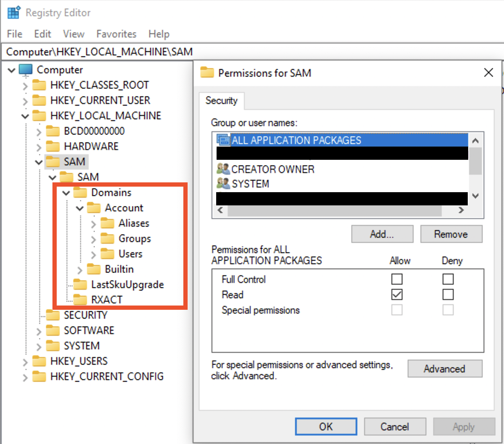Toggle Allow for Special permissions

397,310
